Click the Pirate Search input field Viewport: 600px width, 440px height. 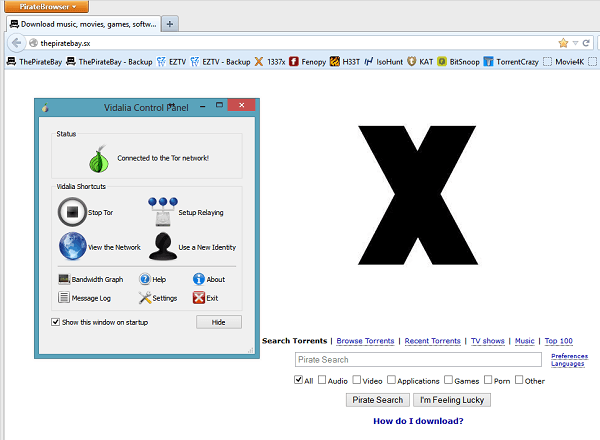click(x=418, y=359)
